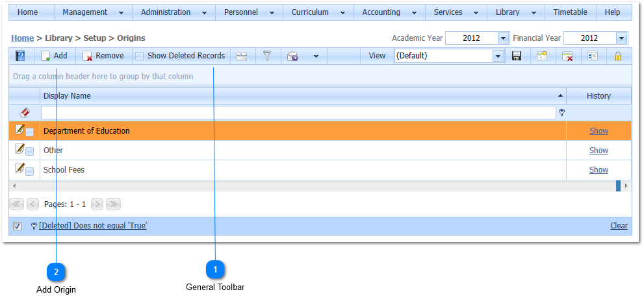Viewport: 644px width, 305px height.
Task: Click the Add button to add origin
Action: [55, 56]
